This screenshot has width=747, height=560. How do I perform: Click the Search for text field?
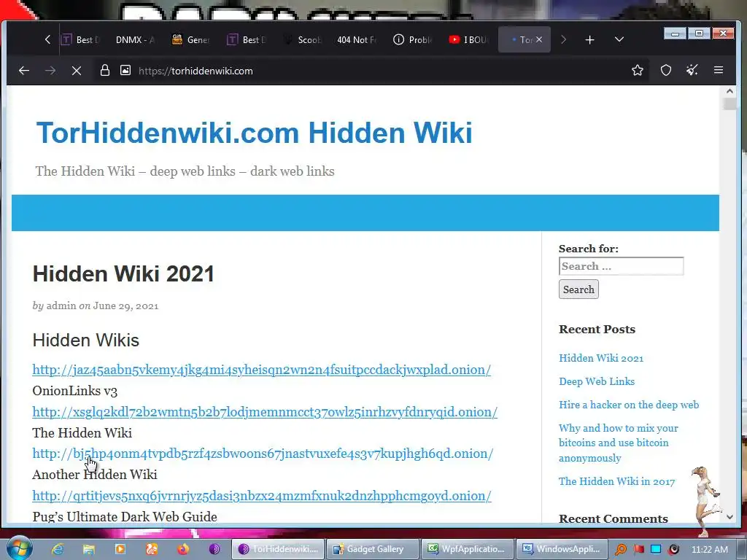(622, 266)
